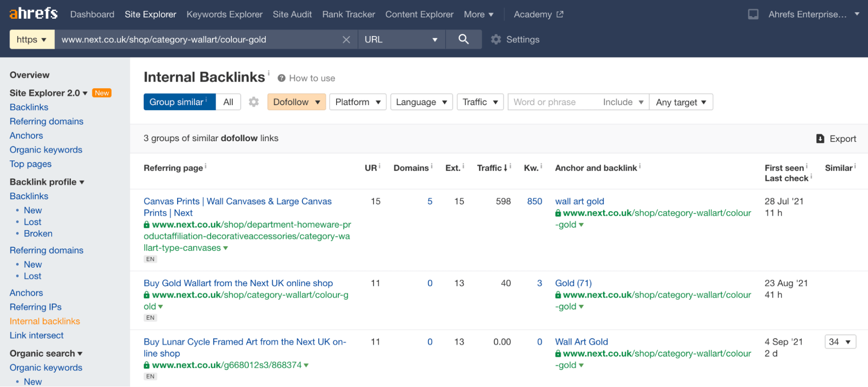Open the Any target dropdown

pyautogui.click(x=680, y=102)
